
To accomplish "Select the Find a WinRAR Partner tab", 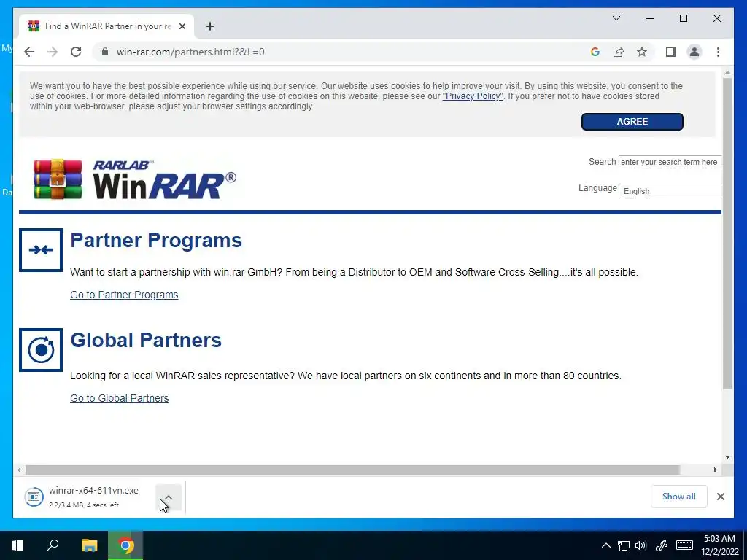I will (106, 26).
